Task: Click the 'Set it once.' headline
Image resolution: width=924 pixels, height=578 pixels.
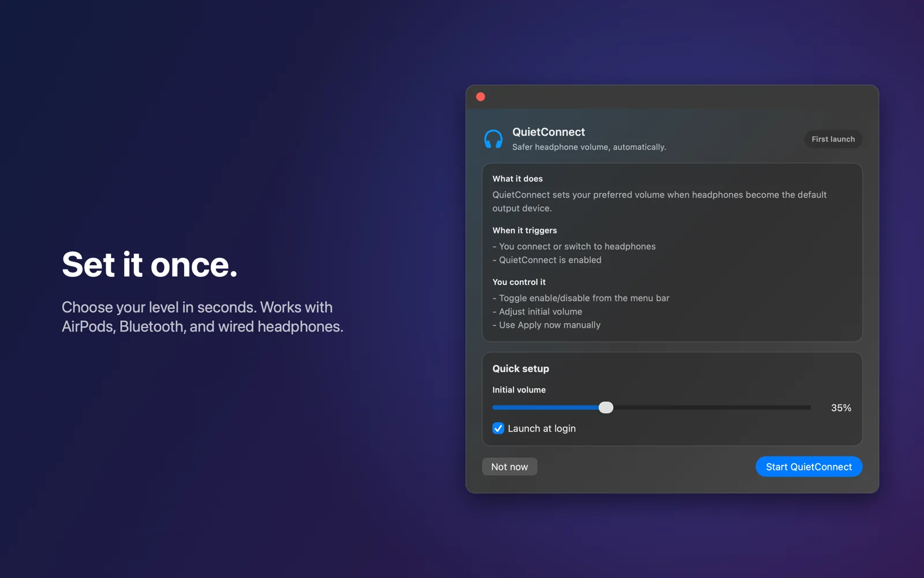Action: (150, 265)
